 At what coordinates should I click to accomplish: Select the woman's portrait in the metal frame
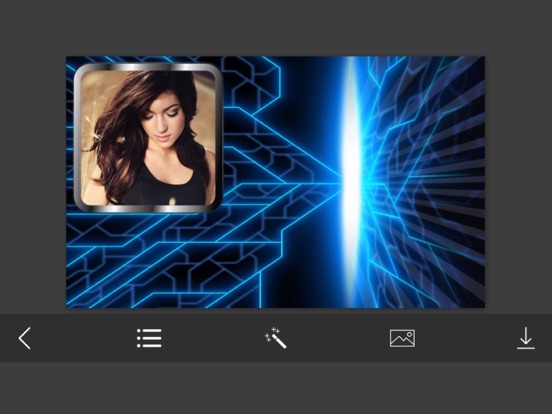click(148, 138)
